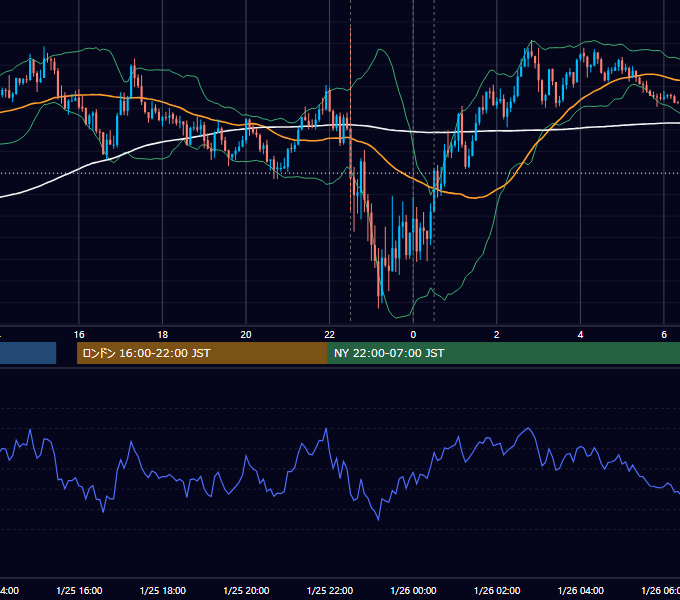Click the 22 hour label on chart axis
Screen dimensions: 680x600
coord(330,334)
